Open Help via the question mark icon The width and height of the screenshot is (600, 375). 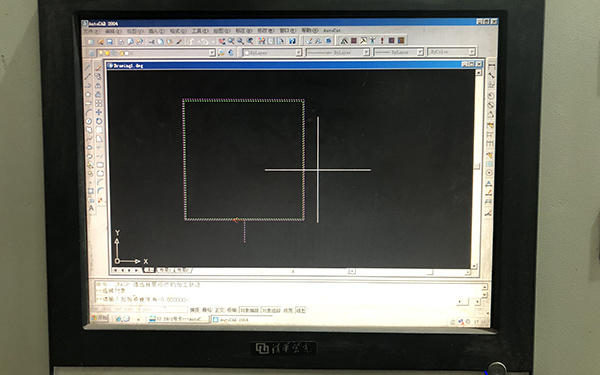292,41
